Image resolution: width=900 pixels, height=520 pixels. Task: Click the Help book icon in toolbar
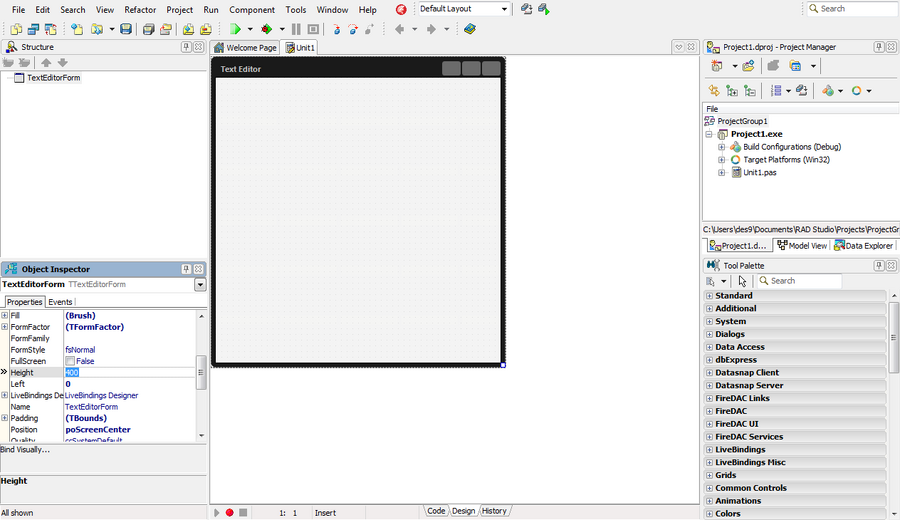click(470, 29)
